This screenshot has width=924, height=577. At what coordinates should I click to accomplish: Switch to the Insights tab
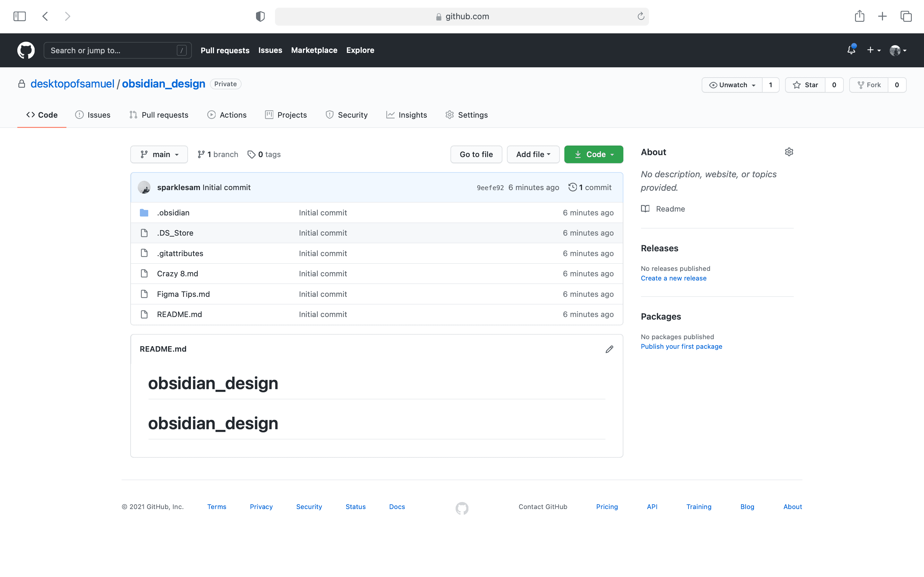[x=406, y=115]
